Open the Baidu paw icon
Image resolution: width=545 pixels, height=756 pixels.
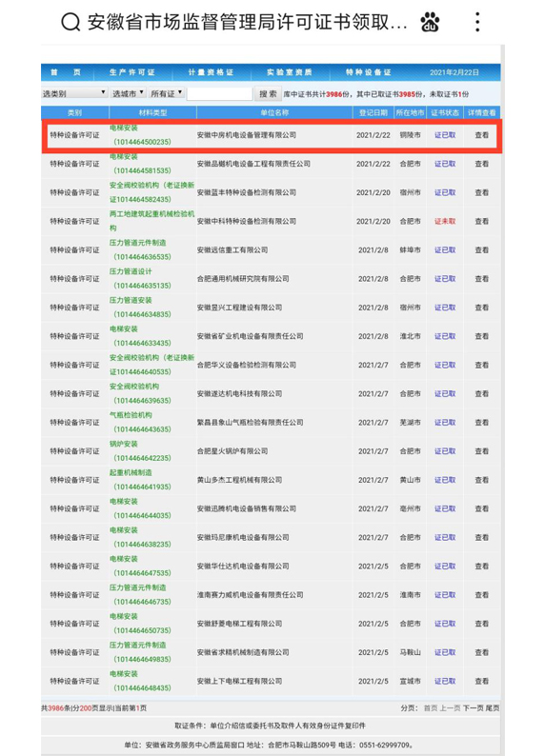pos(430,22)
